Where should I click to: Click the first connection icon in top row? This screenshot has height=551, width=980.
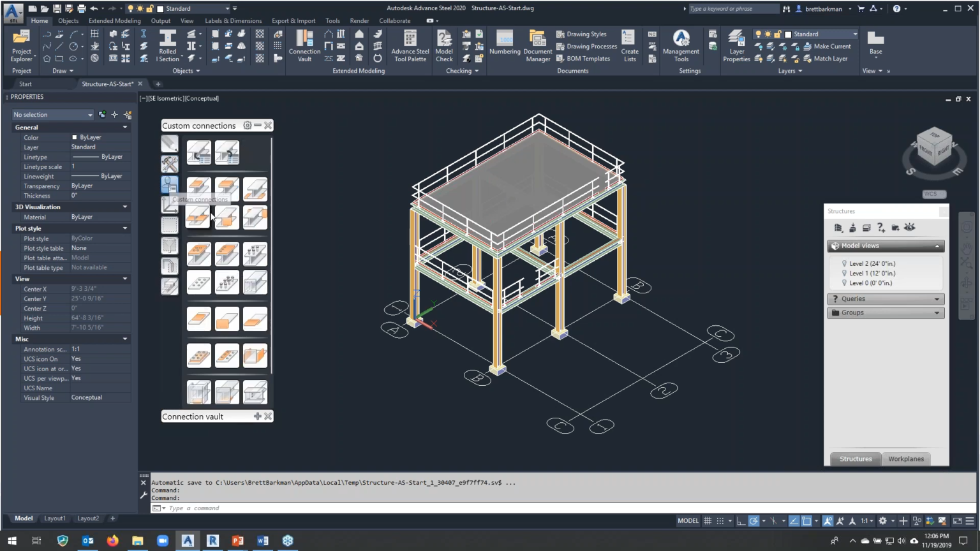click(x=198, y=152)
